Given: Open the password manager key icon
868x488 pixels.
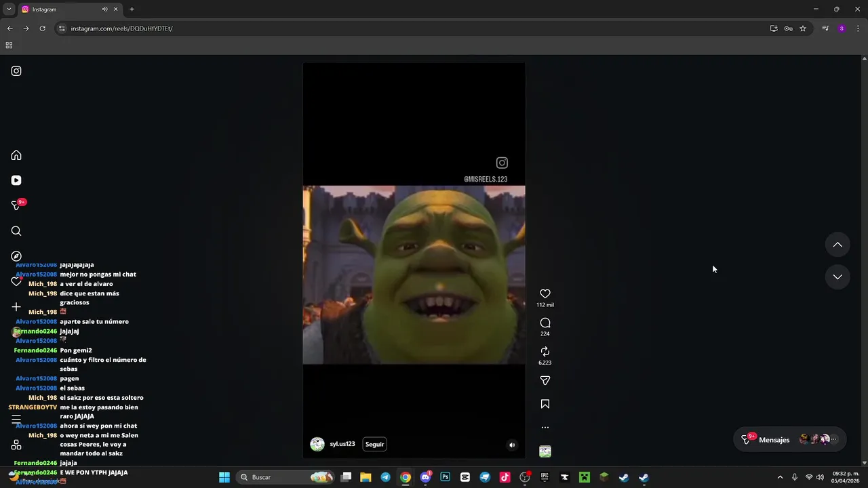Looking at the screenshot, I should pos(788,28).
